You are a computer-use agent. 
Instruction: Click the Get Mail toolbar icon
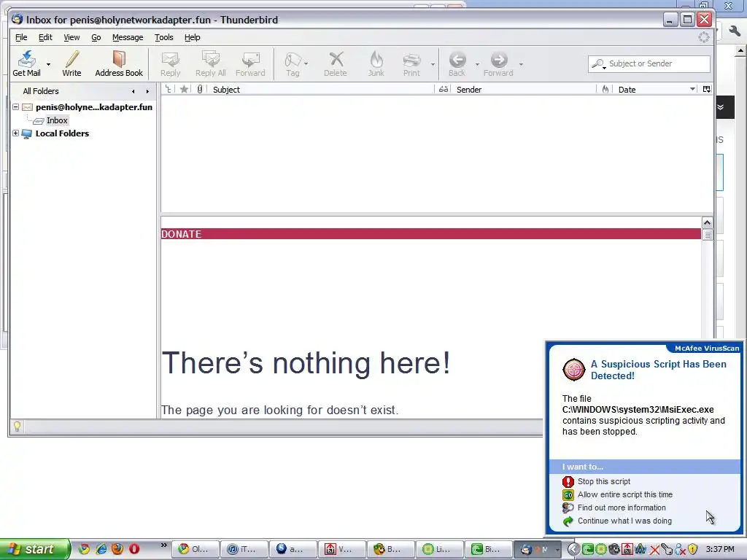(x=27, y=63)
